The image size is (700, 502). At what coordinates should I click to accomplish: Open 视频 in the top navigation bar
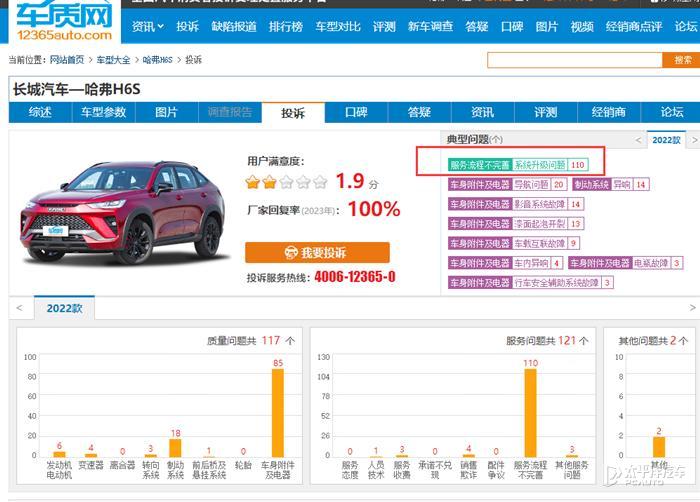[582, 27]
